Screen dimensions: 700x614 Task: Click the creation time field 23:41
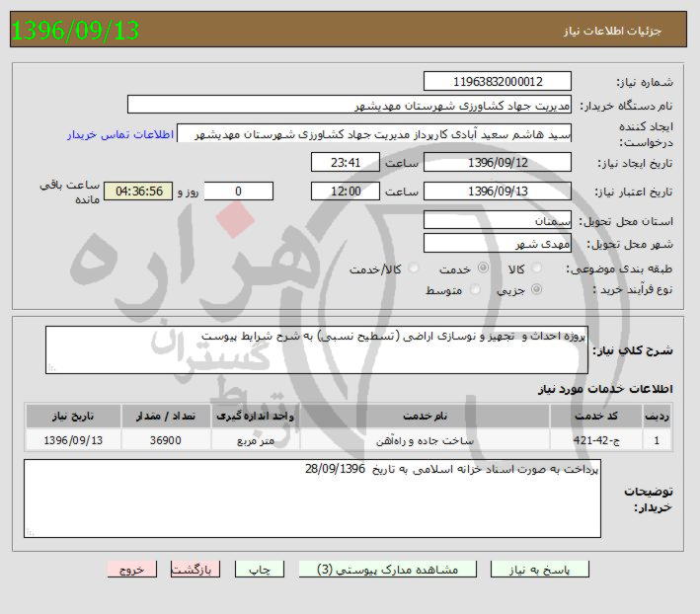pos(346,163)
